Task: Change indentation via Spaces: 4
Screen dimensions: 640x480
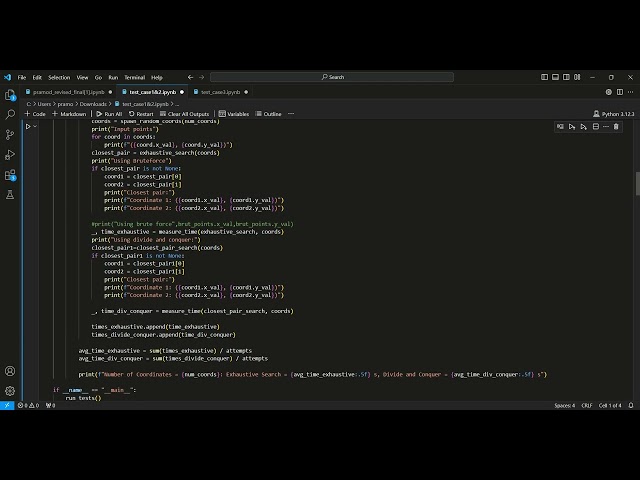Action: point(564,405)
